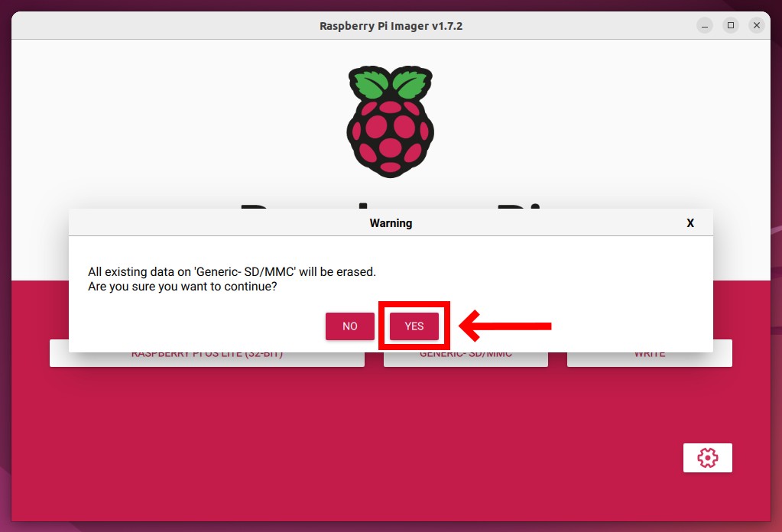
Task: Open advanced settings gear icon
Action: click(707, 458)
